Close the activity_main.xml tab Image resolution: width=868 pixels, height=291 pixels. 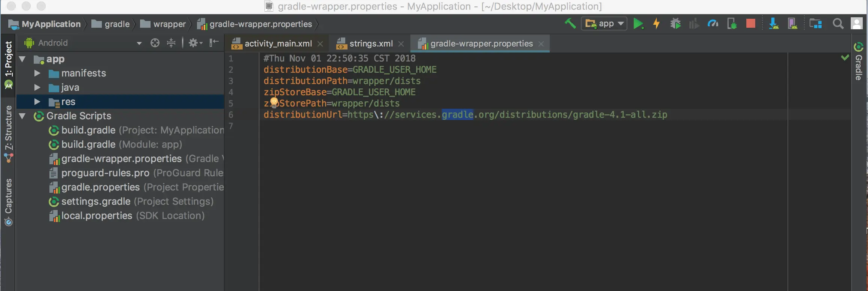(320, 44)
